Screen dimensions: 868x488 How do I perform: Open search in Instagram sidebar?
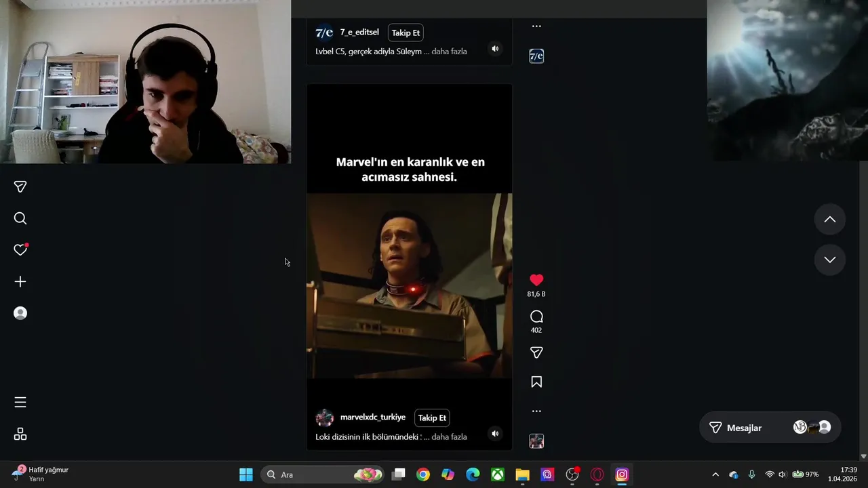(x=20, y=218)
